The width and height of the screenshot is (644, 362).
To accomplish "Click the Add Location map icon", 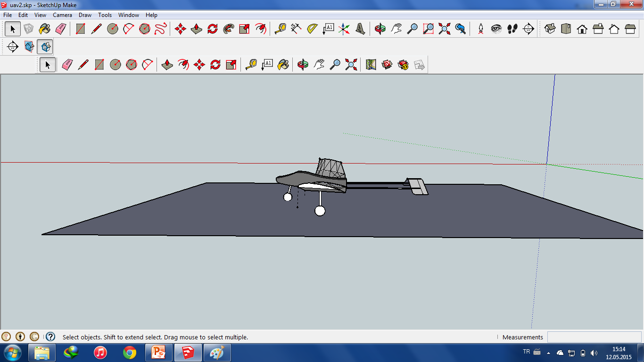I will [x=371, y=65].
